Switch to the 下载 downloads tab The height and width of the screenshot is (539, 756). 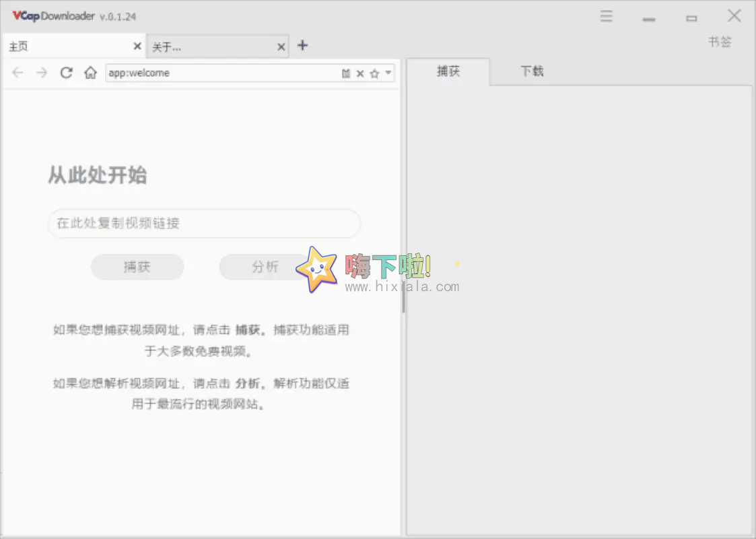pos(531,71)
